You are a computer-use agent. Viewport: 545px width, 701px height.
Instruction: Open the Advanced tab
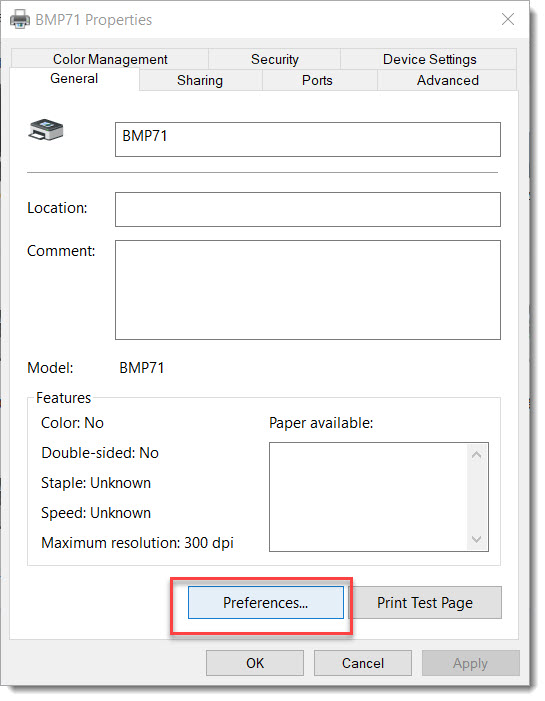[x=448, y=80]
